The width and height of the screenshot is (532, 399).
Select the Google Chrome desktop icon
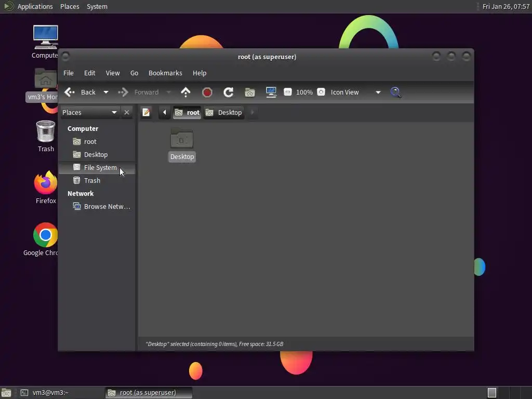pos(41,240)
